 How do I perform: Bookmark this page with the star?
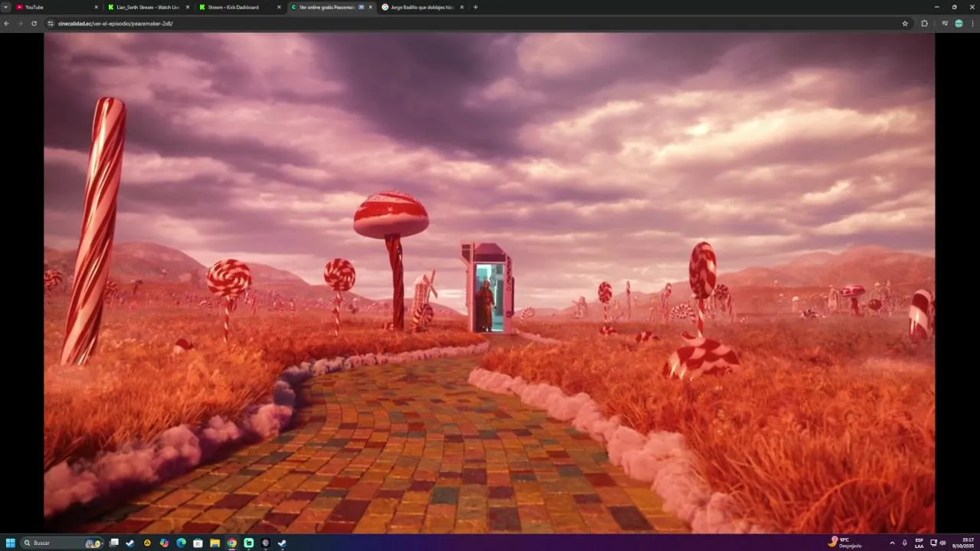(905, 23)
